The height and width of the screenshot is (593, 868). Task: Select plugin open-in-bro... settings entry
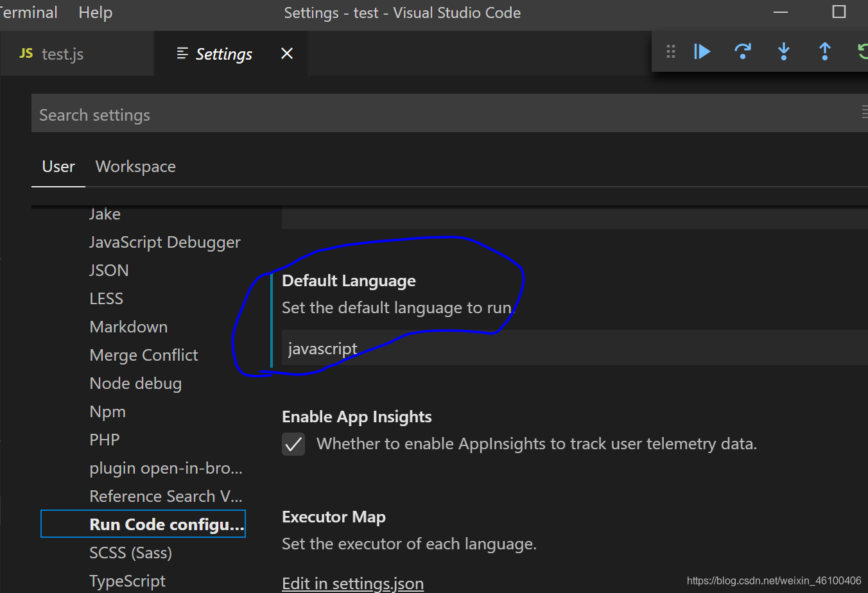pos(166,468)
